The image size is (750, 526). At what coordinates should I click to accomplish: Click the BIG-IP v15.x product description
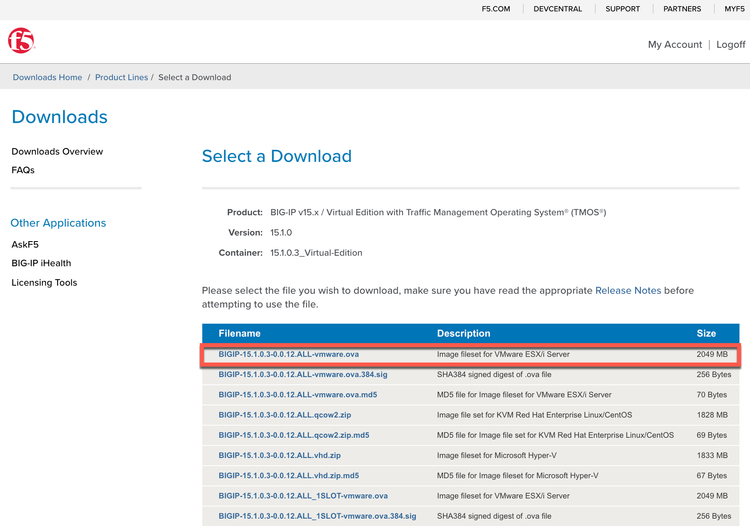tap(438, 213)
